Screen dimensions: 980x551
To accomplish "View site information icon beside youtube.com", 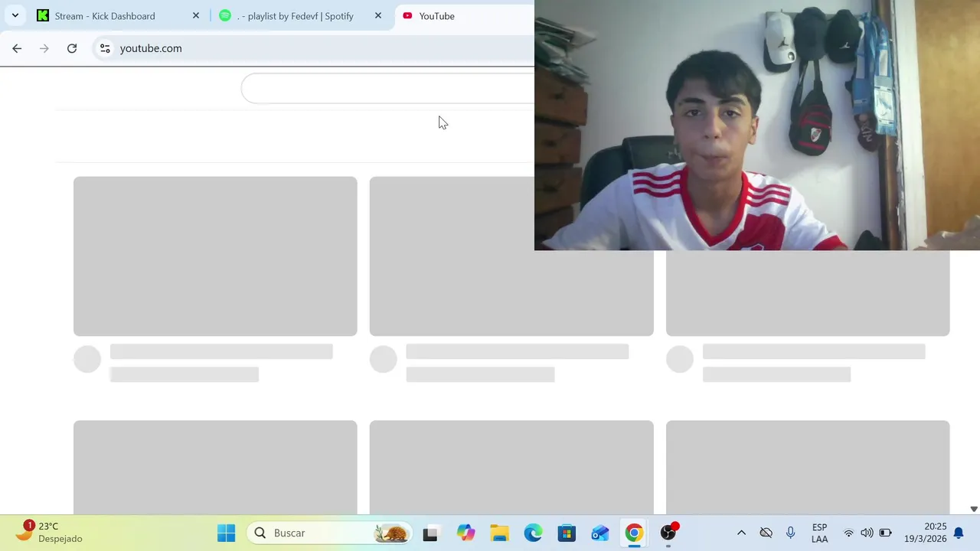I will pyautogui.click(x=105, y=48).
